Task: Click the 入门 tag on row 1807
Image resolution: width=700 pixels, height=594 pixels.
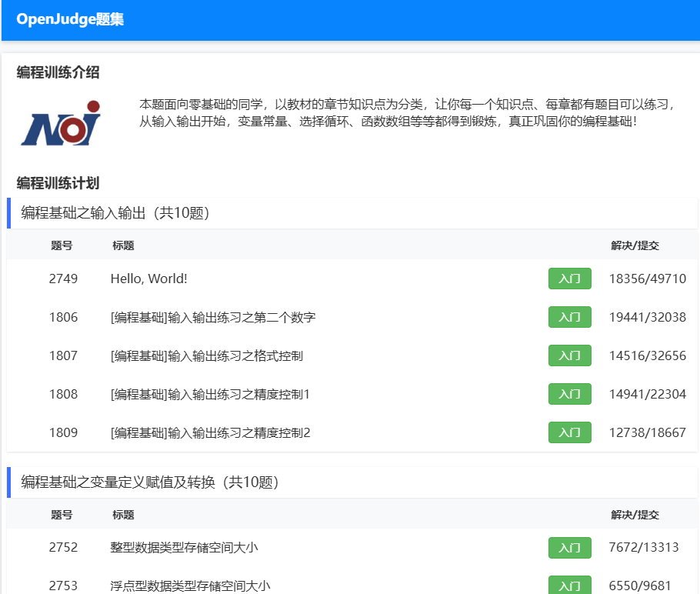Action: (570, 355)
